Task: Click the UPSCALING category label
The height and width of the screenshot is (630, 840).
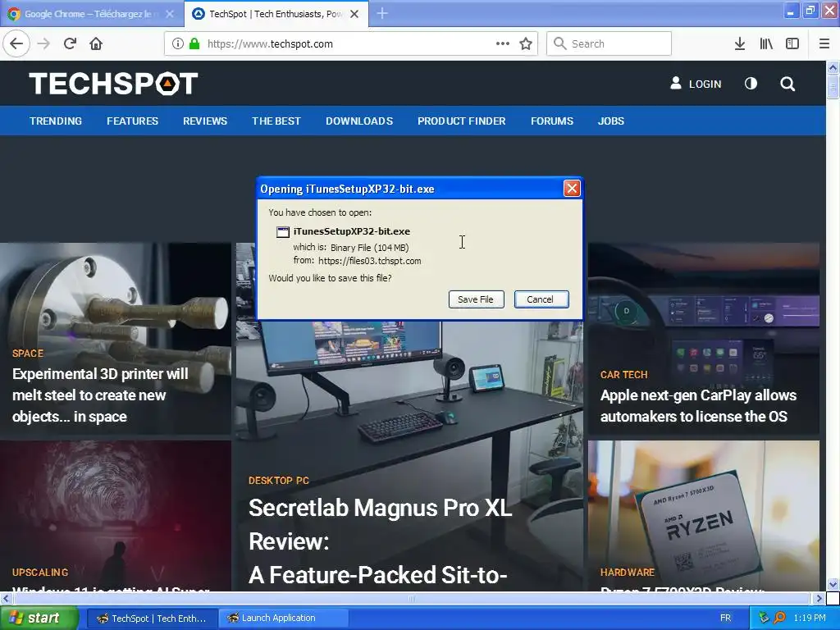Action: 40,572
